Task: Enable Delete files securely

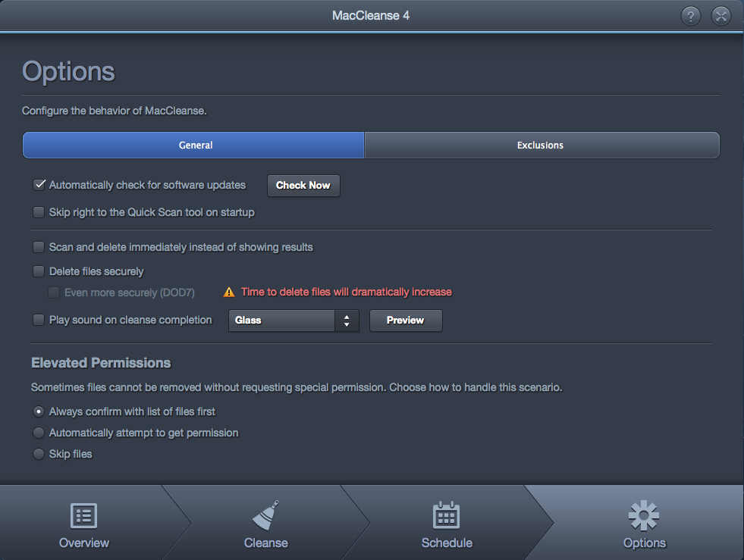Action: [39, 271]
